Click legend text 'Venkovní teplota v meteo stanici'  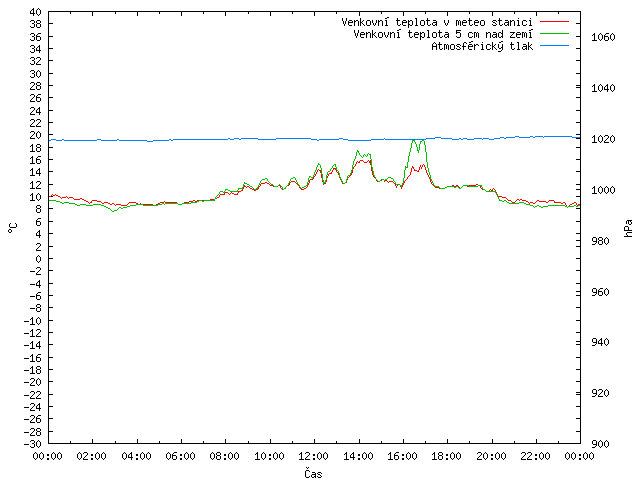(437, 22)
